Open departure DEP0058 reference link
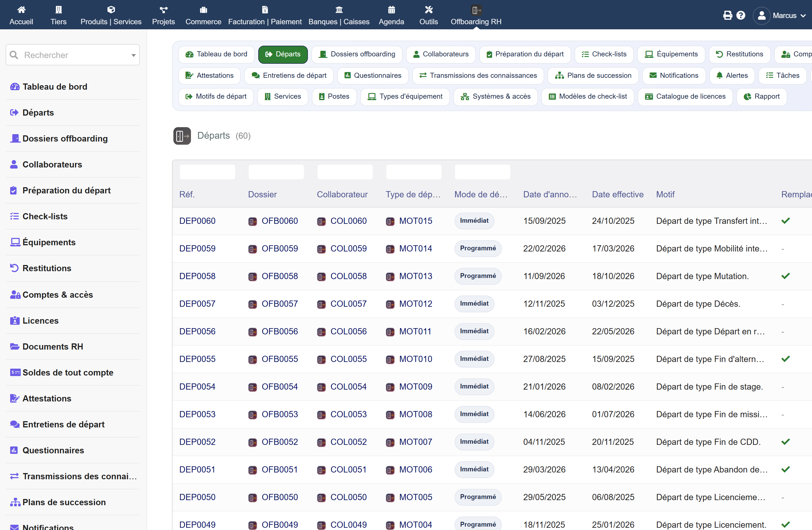Viewport: 812px width, 530px height. [x=197, y=276]
